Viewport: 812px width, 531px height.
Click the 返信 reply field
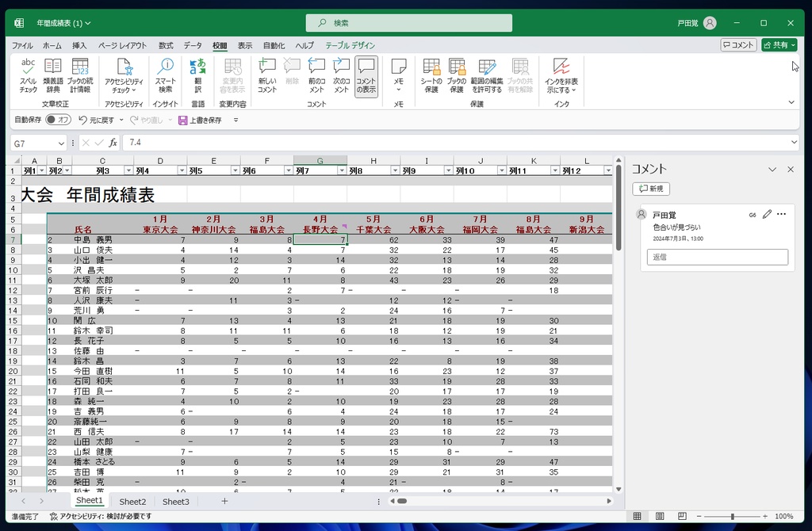(717, 258)
